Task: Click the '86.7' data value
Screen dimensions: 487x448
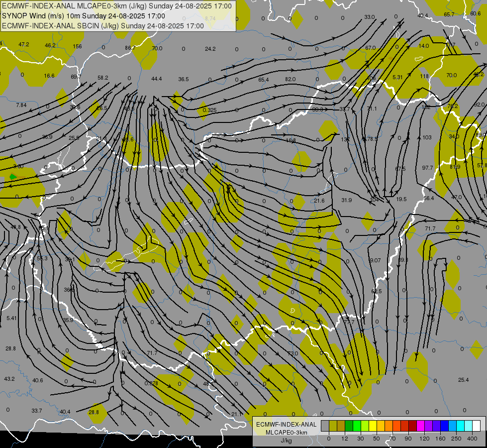Action: click(x=130, y=48)
